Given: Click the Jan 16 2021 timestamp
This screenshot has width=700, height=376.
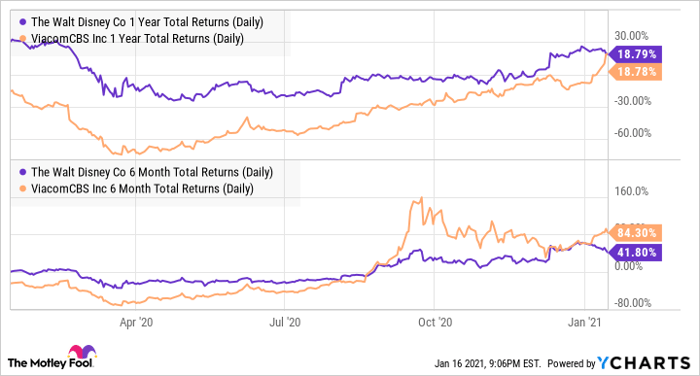Looking at the screenshot, I should (x=488, y=363).
